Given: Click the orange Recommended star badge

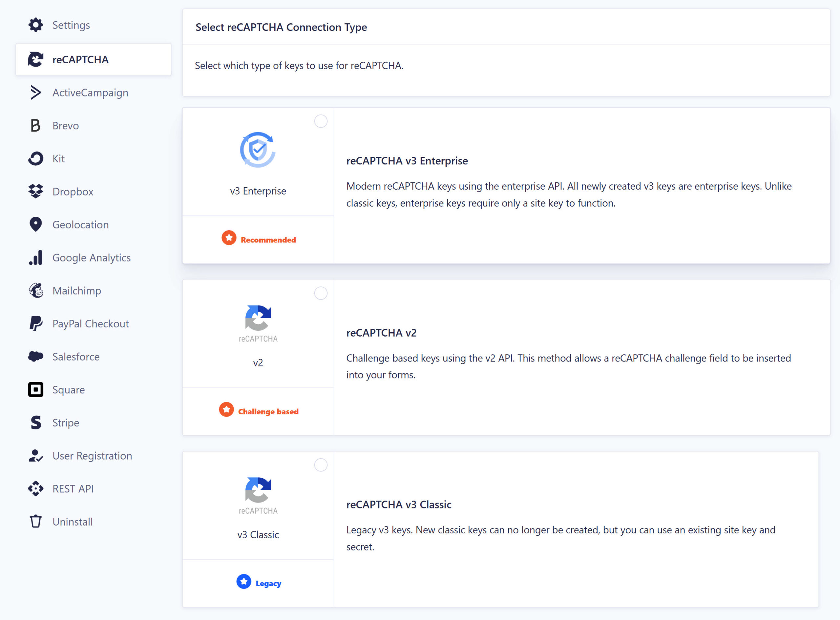Looking at the screenshot, I should click(x=229, y=238).
